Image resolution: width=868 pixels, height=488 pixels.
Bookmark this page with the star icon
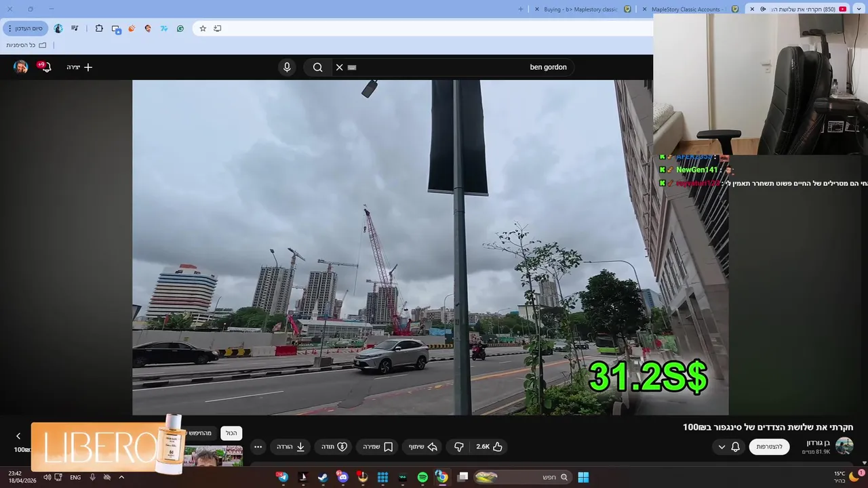pyautogui.click(x=203, y=28)
